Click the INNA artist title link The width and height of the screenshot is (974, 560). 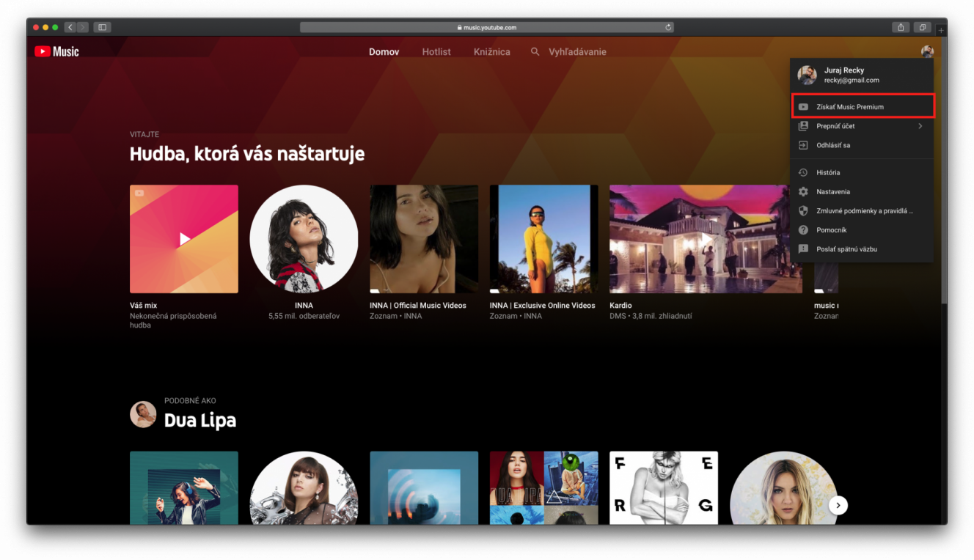tap(304, 305)
